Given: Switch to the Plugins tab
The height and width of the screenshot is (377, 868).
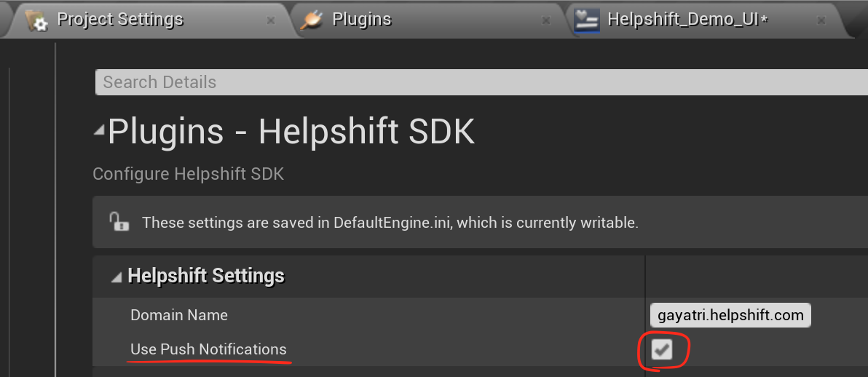Looking at the screenshot, I should click(362, 20).
